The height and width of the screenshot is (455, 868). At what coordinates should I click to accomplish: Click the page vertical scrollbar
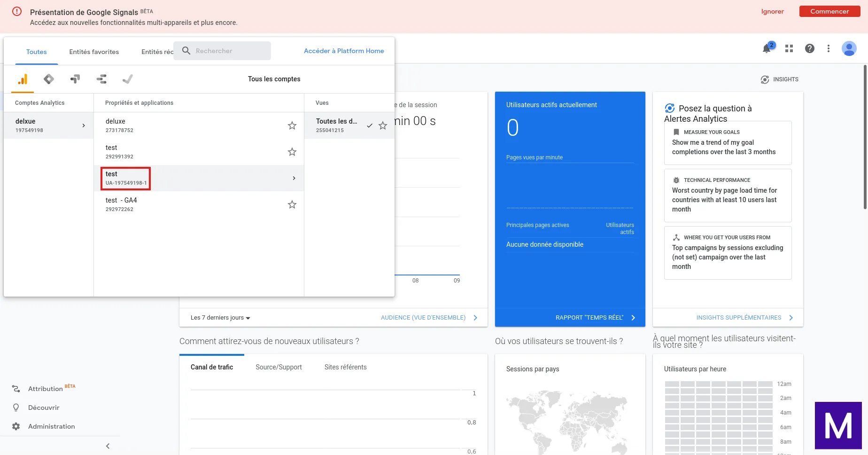(x=865, y=137)
